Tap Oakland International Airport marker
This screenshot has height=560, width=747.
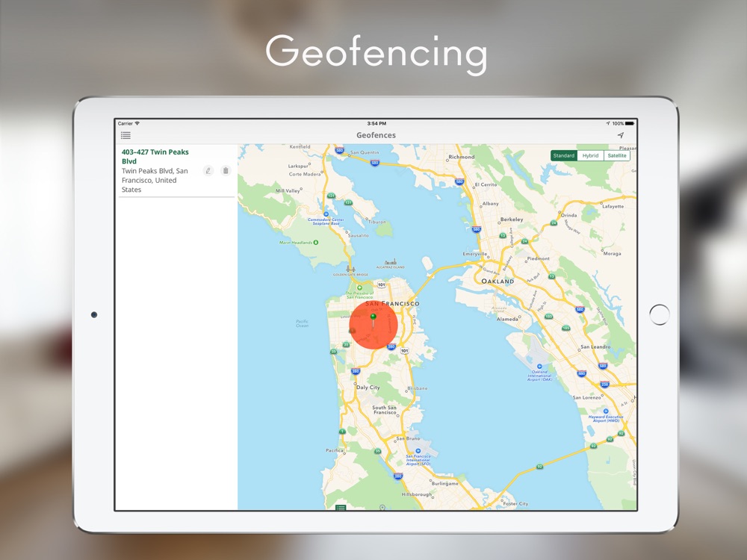click(539, 366)
